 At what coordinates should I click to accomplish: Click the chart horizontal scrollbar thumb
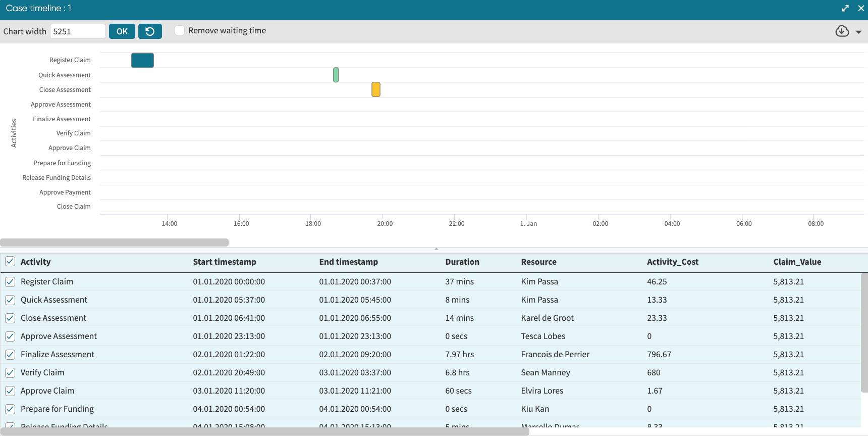pos(114,243)
